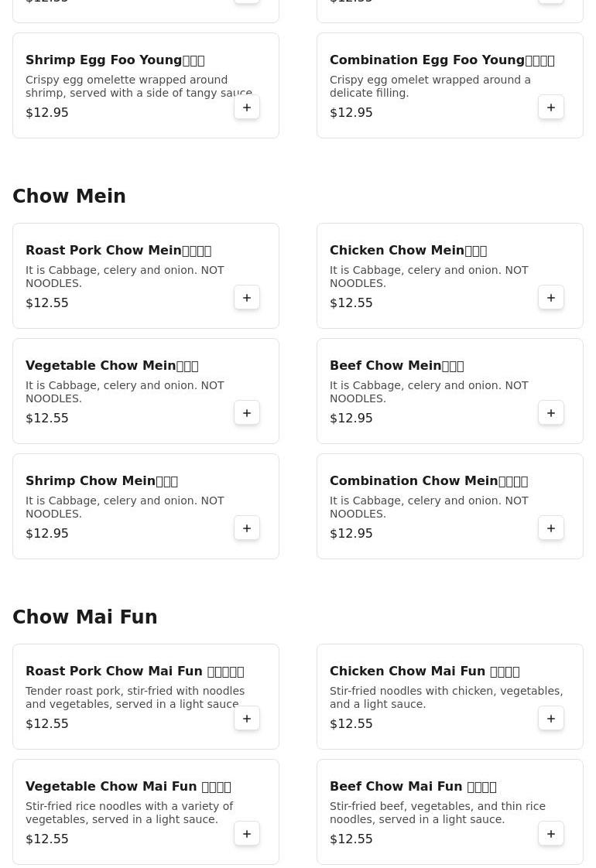Select the Chow Mein section heading

69,196
